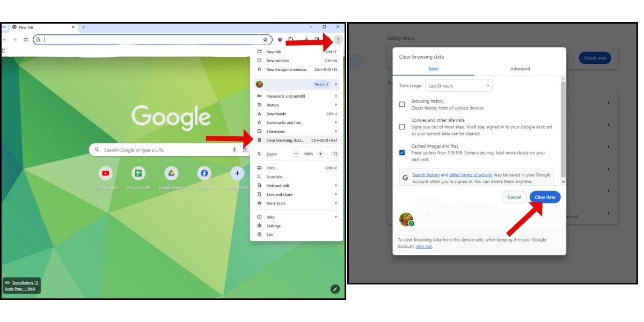
Task: Click the Add shortcut plus icon
Action: point(237,173)
